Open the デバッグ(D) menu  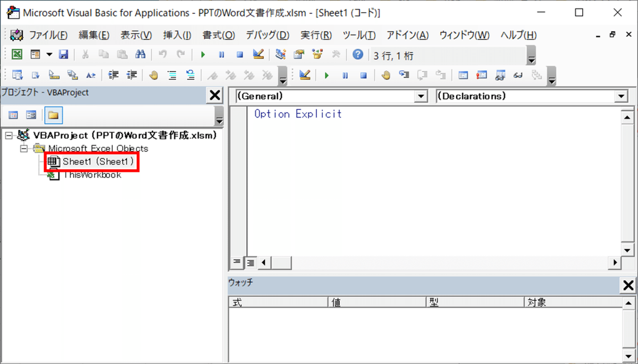(267, 35)
